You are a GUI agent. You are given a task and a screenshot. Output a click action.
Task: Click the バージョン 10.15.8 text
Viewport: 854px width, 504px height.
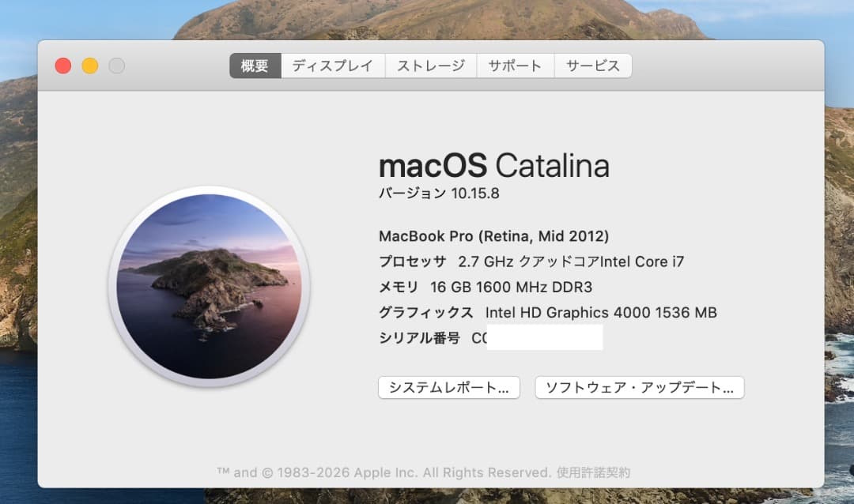(439, 194)
